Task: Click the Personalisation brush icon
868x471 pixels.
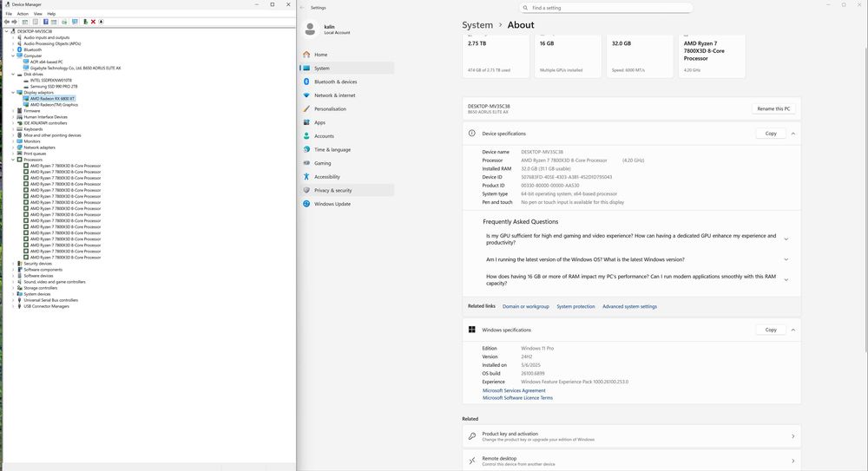Action: (x=306, y=108)
